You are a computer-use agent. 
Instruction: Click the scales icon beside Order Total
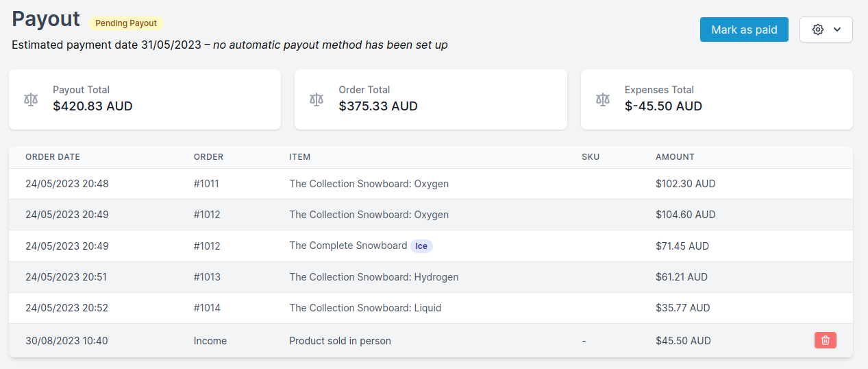point(317,99)
